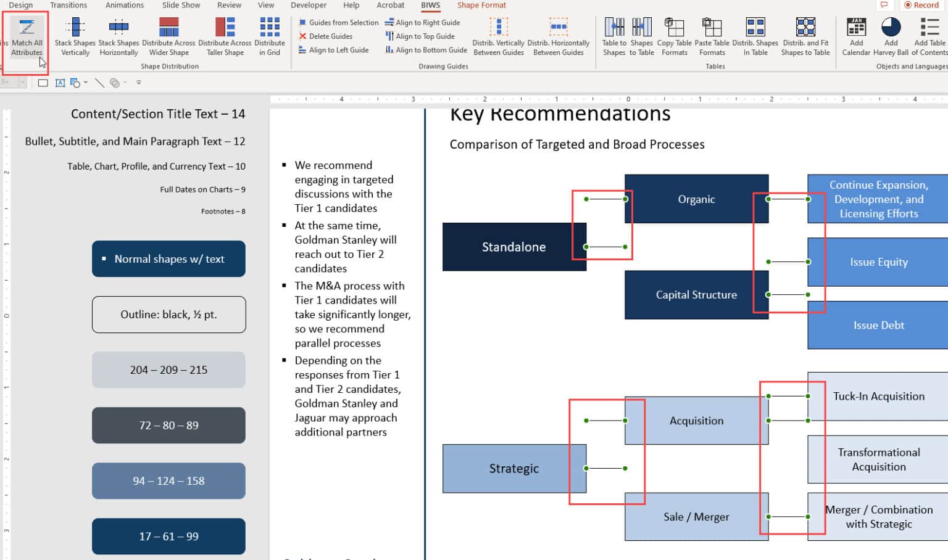The image size is (948, 560).
Task: Click the Table to Shapes icon
Action: pyautogui.click(x=613, y=35)
